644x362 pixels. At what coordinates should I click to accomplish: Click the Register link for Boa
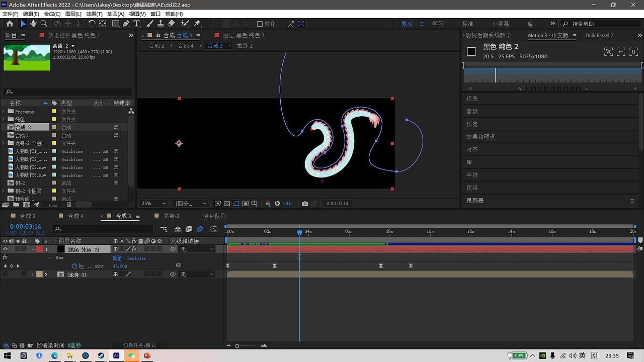pos(136,258)
